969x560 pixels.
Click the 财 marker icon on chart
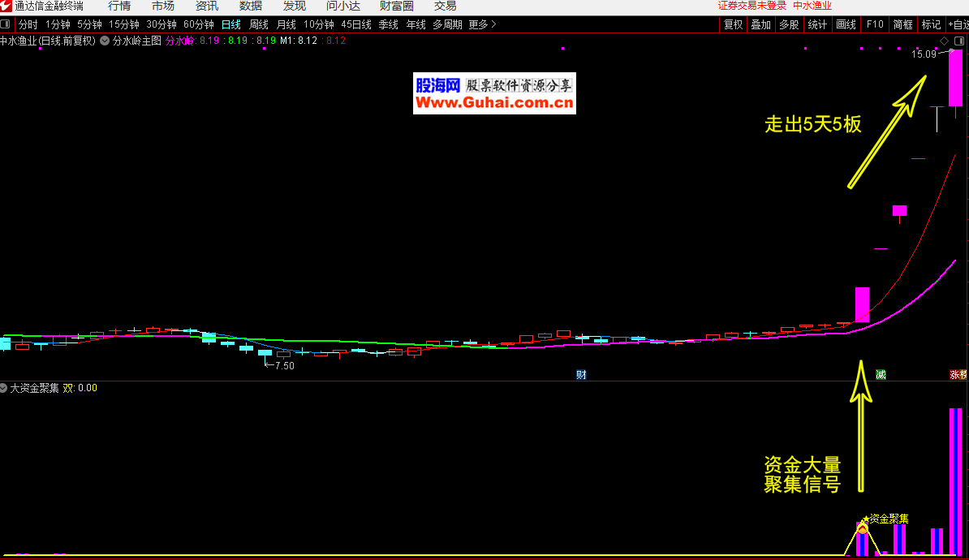[x=581, y=375]
